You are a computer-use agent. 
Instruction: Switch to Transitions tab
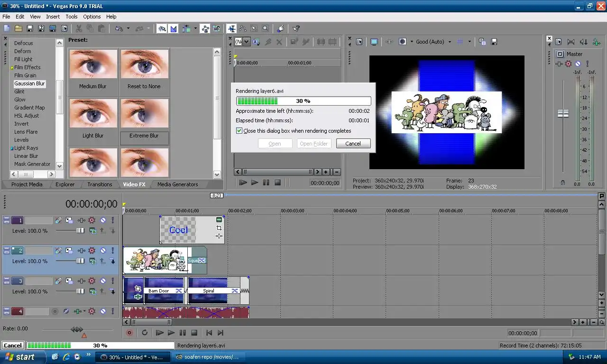(x=100, y=184)
